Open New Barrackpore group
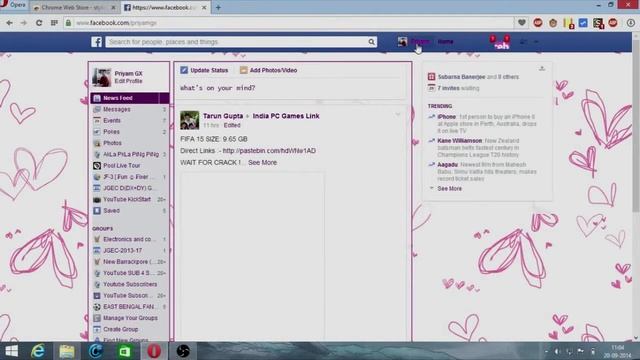This screenshot has height=360, width=640. click(x=129, y=262)
